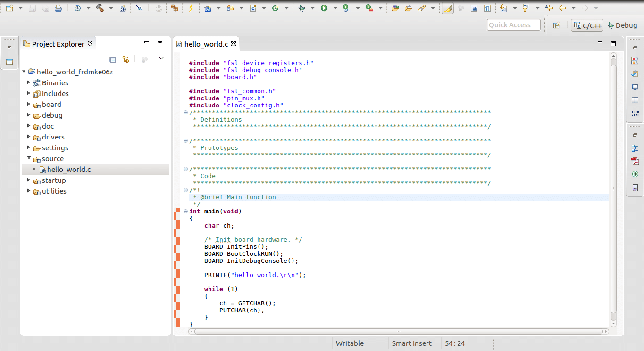Click the binary 010 toolbar icon

[123, 8]
